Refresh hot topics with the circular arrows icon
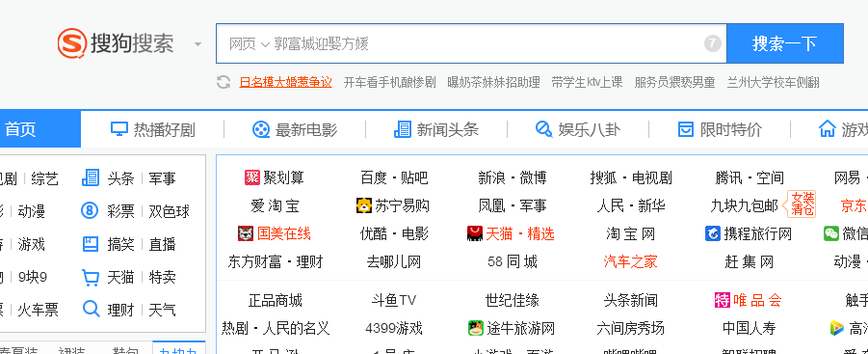This screenshot has height=354, width=868. [224, 83]
